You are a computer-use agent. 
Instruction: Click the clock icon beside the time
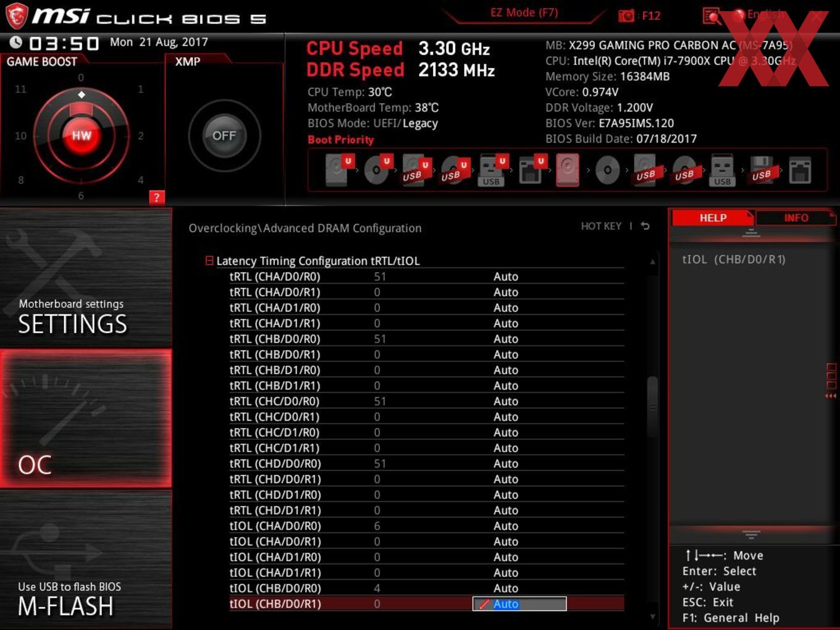16,42
